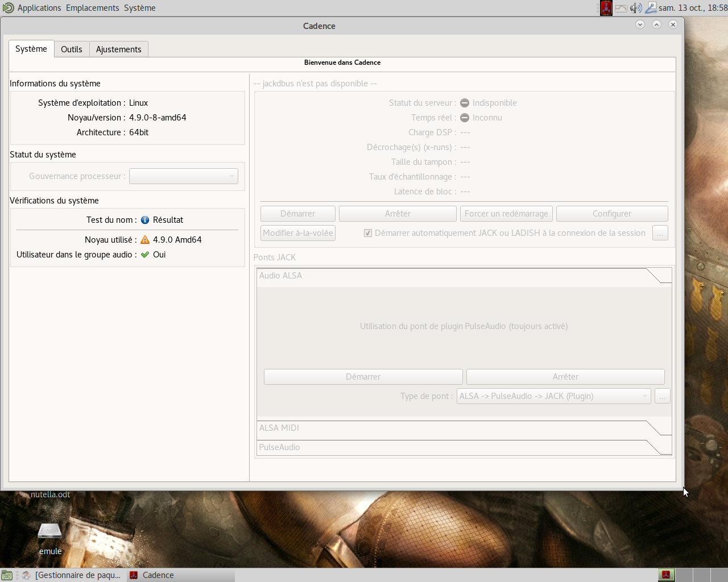This screenshot has width=728, height=582.
Task: Click Forcer un redémarrage button
Action: [506, 214]
